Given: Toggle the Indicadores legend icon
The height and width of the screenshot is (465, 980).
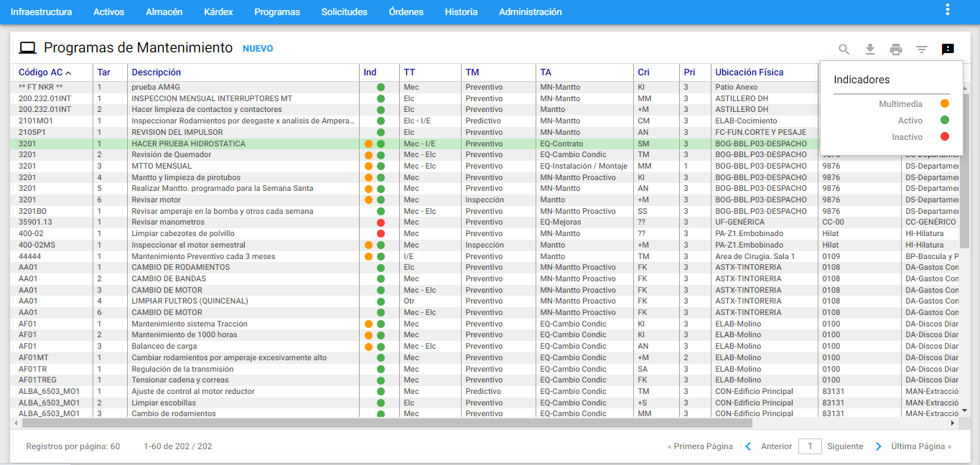Looking at the screenshot, I should [x=948, y=50].
